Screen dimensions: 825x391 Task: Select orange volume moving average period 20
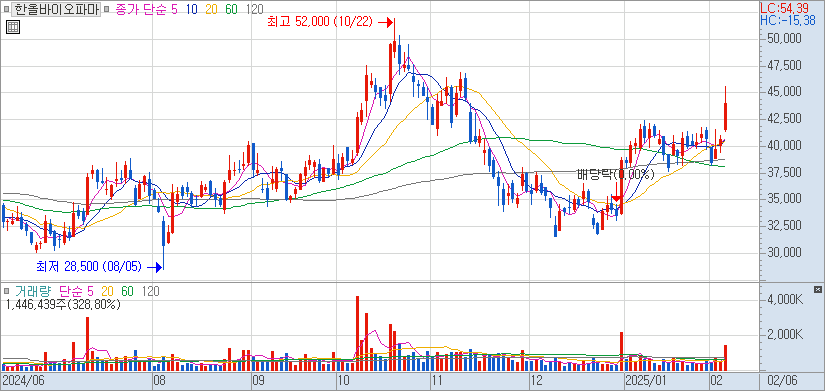(x=107, y=291)
